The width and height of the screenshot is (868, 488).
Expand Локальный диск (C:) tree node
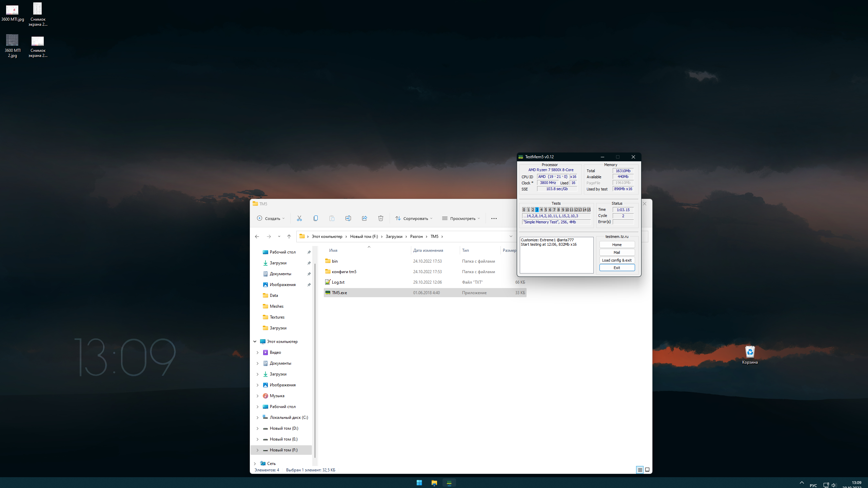(x=258, y=418)
